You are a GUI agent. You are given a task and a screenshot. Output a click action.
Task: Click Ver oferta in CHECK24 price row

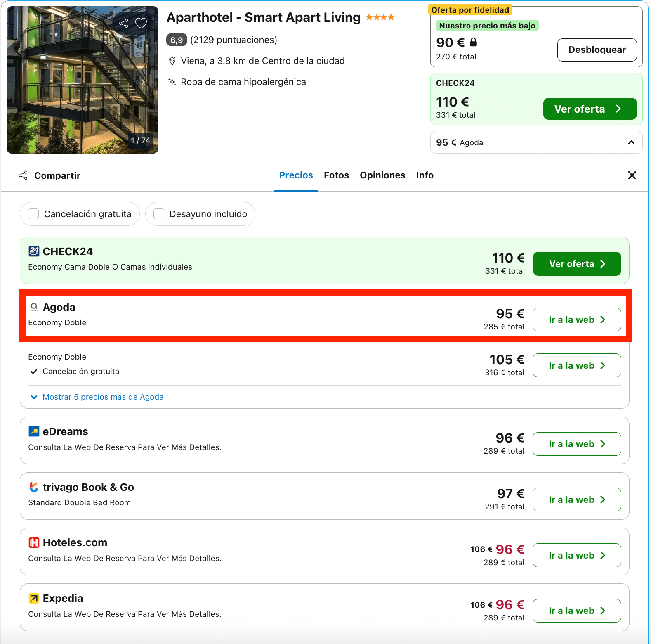577,264
